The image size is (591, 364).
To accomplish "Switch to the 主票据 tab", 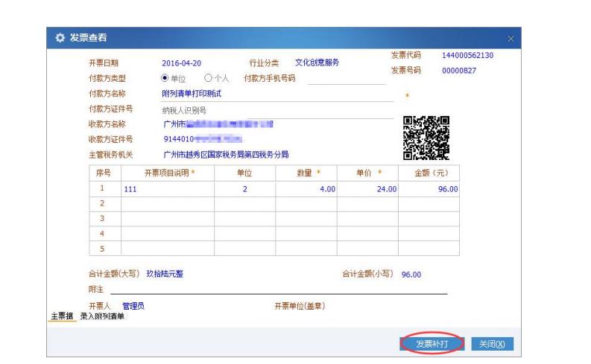I will click(62, 316).
